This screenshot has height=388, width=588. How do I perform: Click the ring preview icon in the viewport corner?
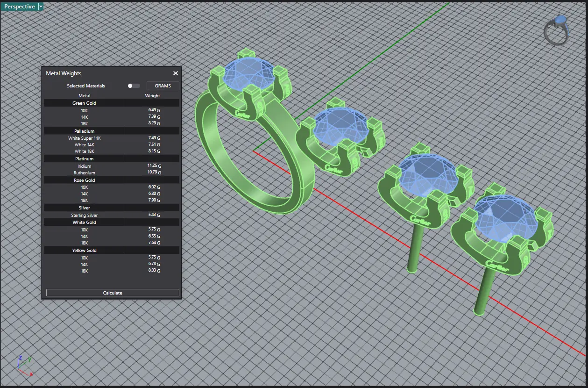click(x=557, y=30)
